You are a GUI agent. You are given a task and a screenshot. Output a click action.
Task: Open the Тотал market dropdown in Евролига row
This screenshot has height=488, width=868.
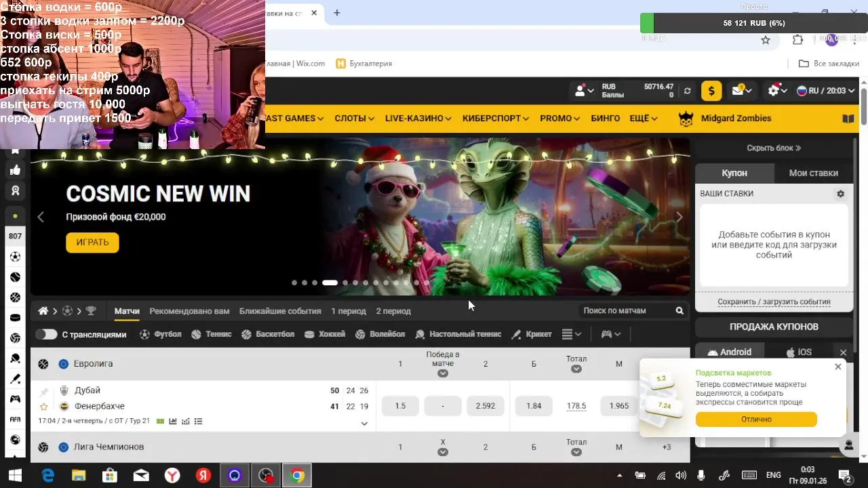[x=576, y=369]
